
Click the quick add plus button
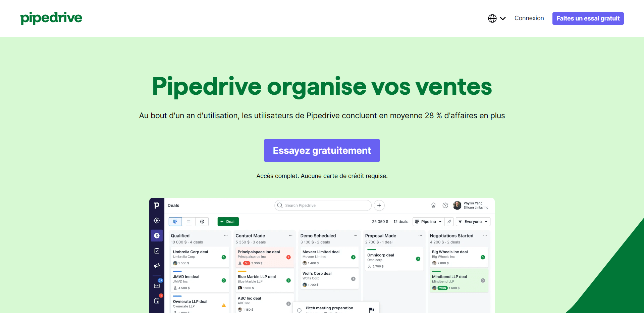tap(379, 206)
